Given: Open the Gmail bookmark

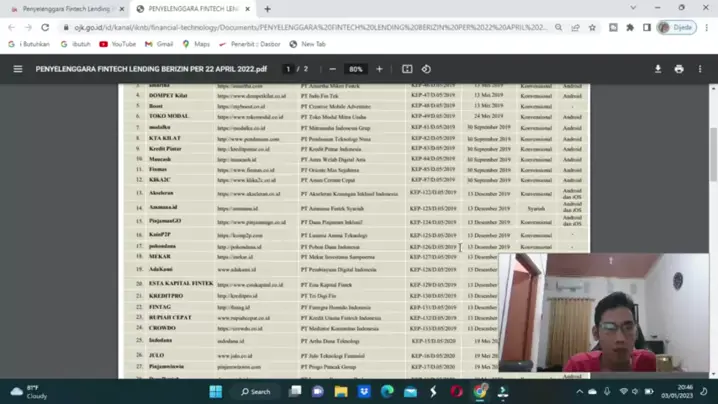Looking at the screenshot, I should tap(159, 44).
